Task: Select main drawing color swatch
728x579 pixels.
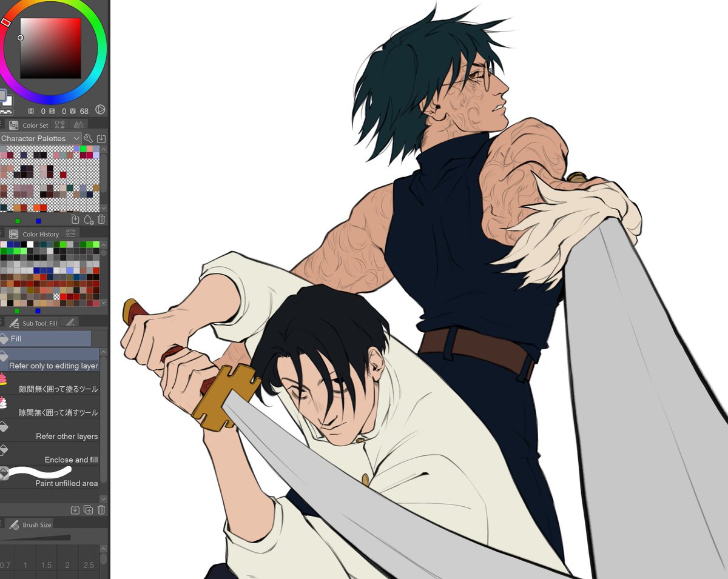Action: coord(2,95)
